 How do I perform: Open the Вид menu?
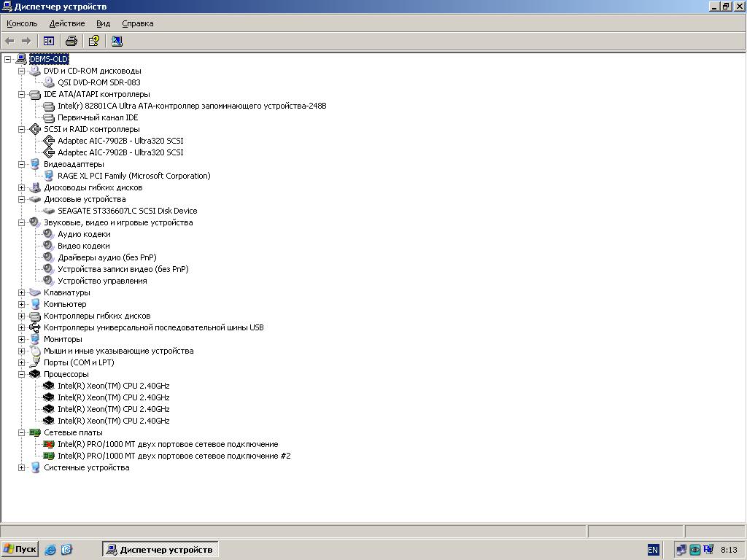point(103,23)
